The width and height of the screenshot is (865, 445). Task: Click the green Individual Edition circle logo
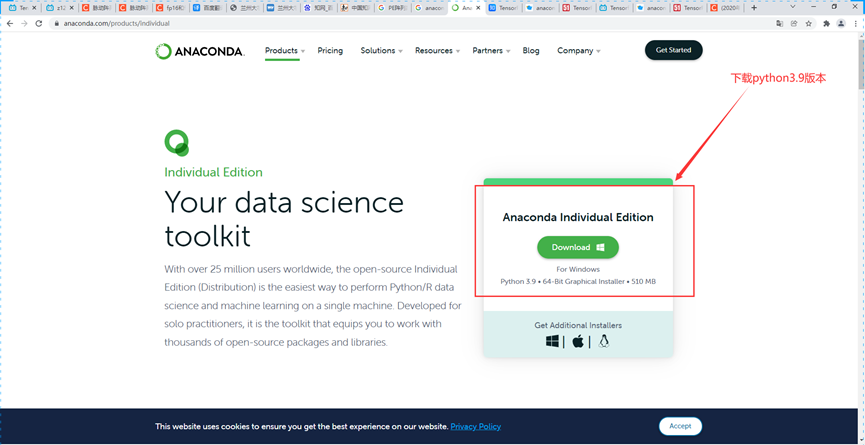coord(177,143)
